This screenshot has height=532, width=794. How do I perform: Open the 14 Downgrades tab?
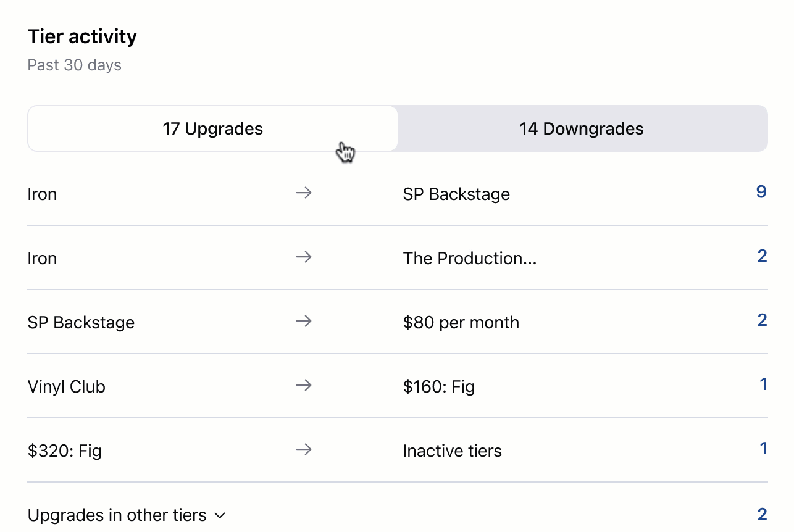point(582,128)
